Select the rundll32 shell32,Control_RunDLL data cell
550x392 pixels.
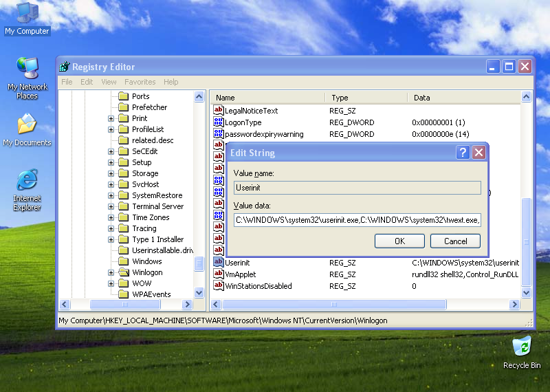[x=465, y=274]
